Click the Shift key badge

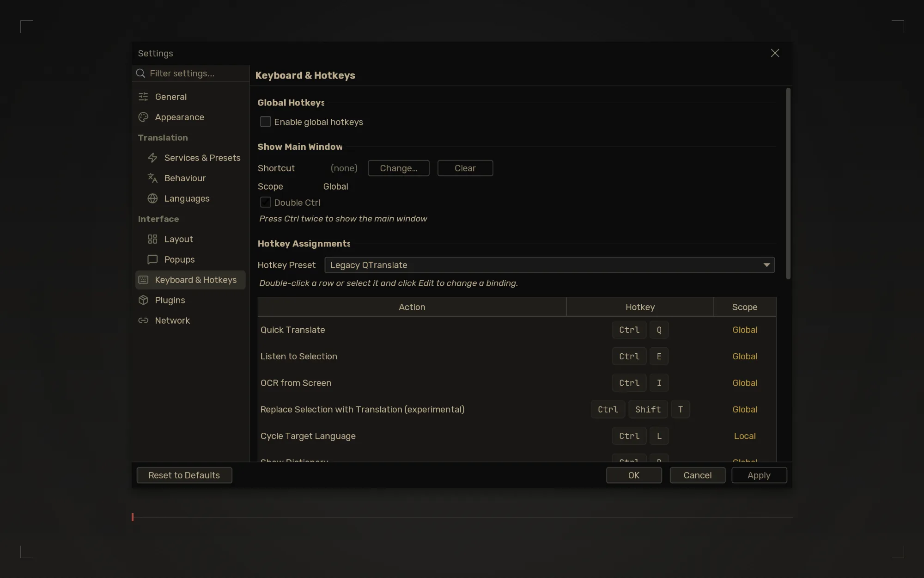(648, 409)
